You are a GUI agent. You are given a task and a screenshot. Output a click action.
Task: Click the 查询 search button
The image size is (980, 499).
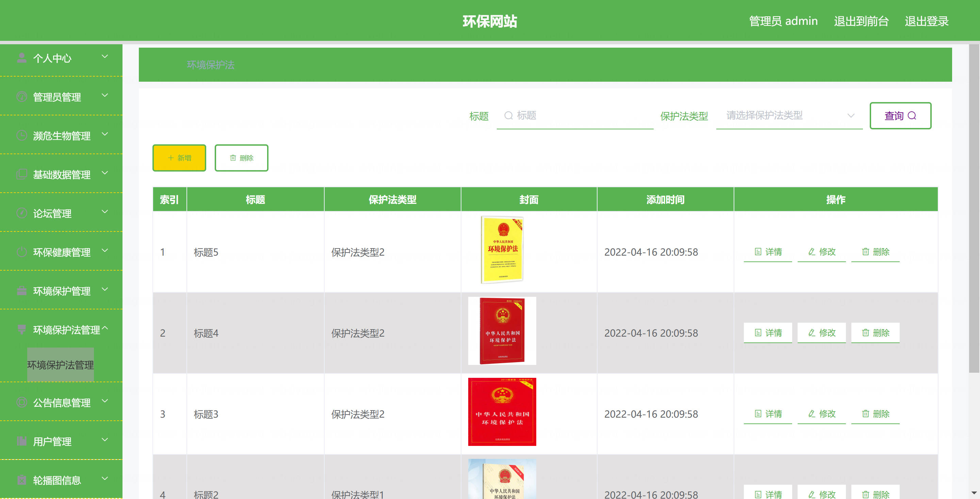[x=900, y=115]
